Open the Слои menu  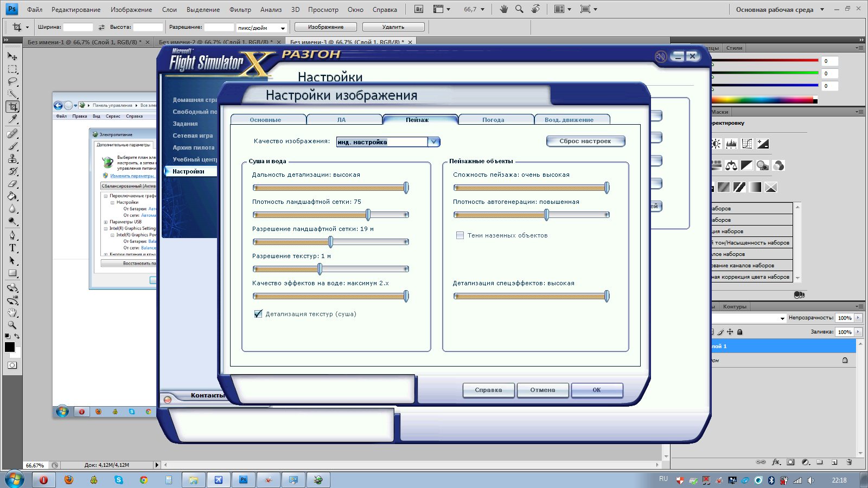click(x=169, y=9)
